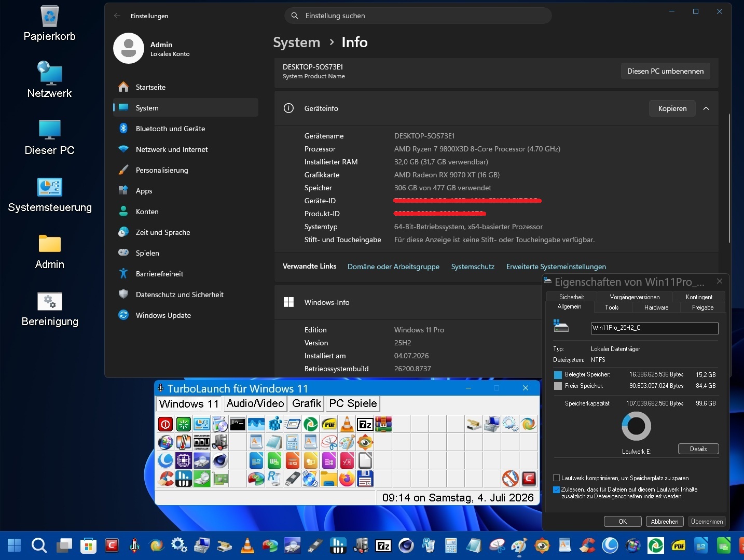Click the Kopieren button in Geräteinfo

point(672,108)
